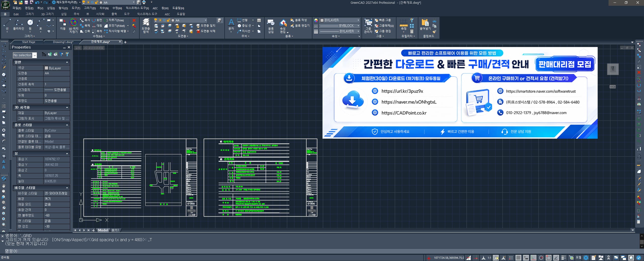Toggle lineweight display in status bar
This screenshot has width=644, height=261.
[564, 258]
